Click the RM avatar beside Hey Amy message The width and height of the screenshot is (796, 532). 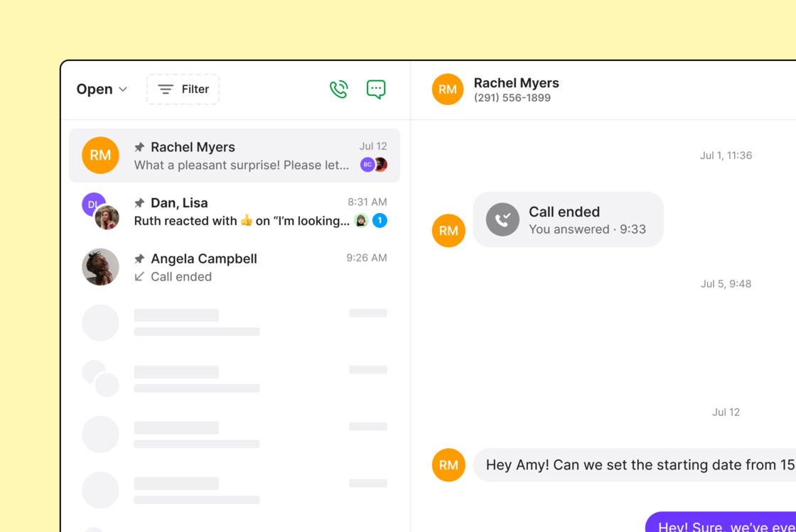448,465
